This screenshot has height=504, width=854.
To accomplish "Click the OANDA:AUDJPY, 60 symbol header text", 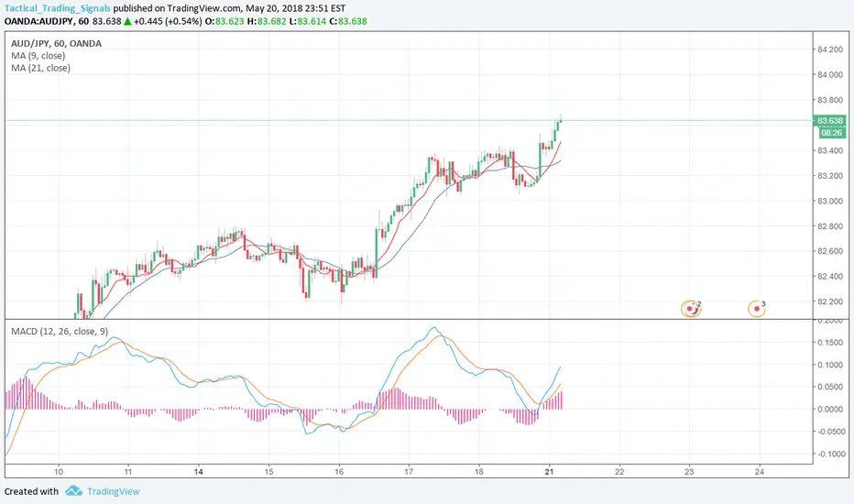I will click(47, 22).
